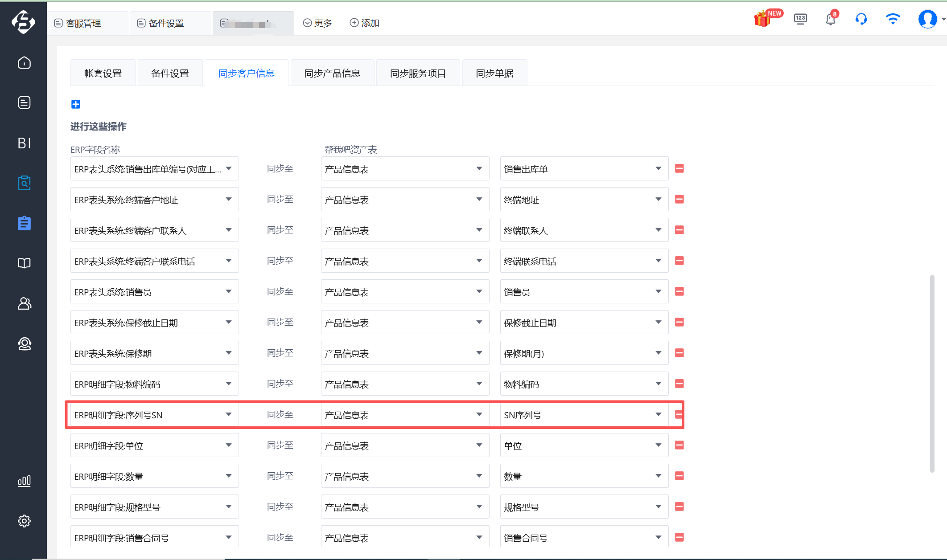The width and height of the screenshot is (947, 560).
Task: Expand the 保修期(月) field dropdown
Action: click(x=658, y=353)
